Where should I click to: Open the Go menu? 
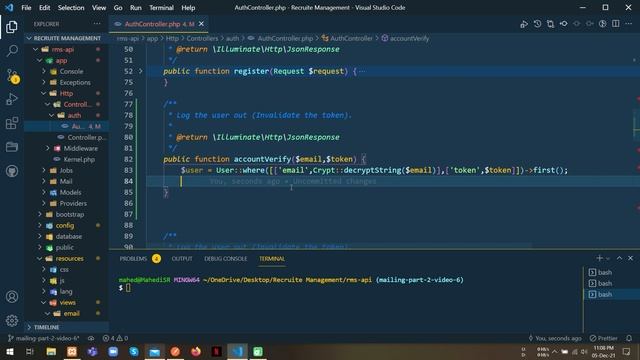(118, 8)
